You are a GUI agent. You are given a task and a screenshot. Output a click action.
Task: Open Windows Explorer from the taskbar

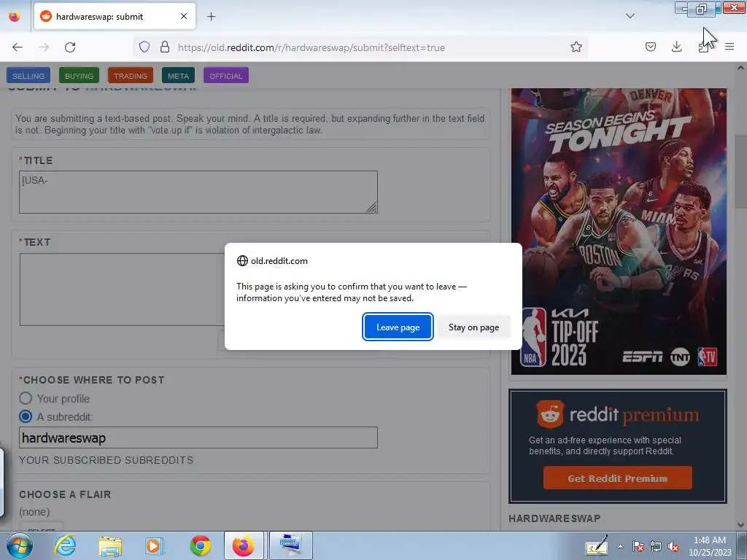[110, 545]
